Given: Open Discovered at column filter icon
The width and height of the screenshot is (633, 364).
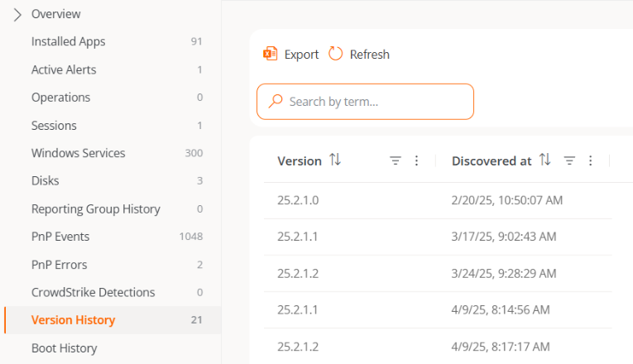Looking at the screenshot, I should [x=569, y=161].
